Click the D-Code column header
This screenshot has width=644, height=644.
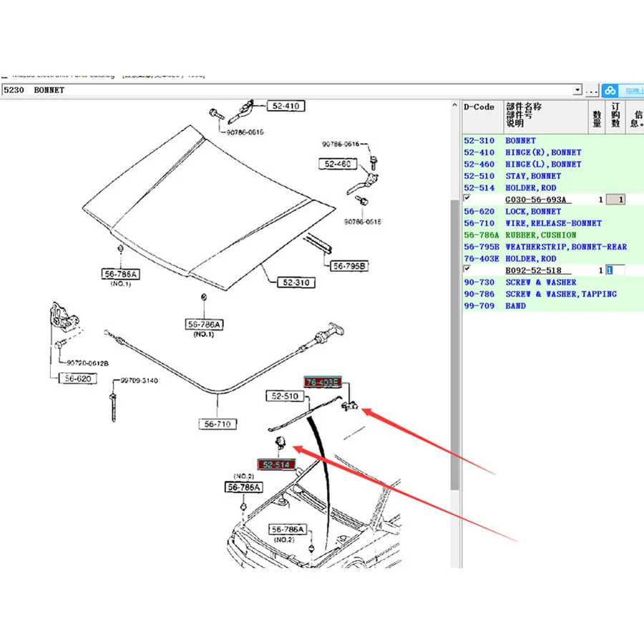(x=482, y=117)
